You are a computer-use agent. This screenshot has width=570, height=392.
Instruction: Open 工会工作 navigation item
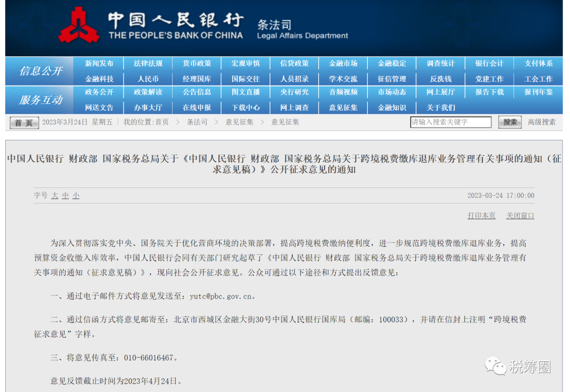coord(538,79)
